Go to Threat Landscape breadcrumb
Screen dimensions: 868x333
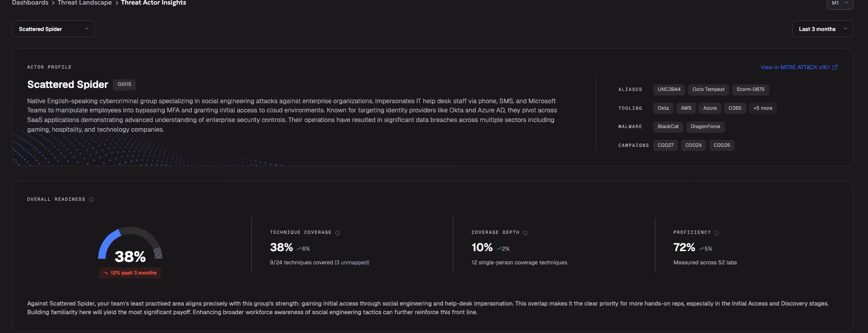(84, 3)
